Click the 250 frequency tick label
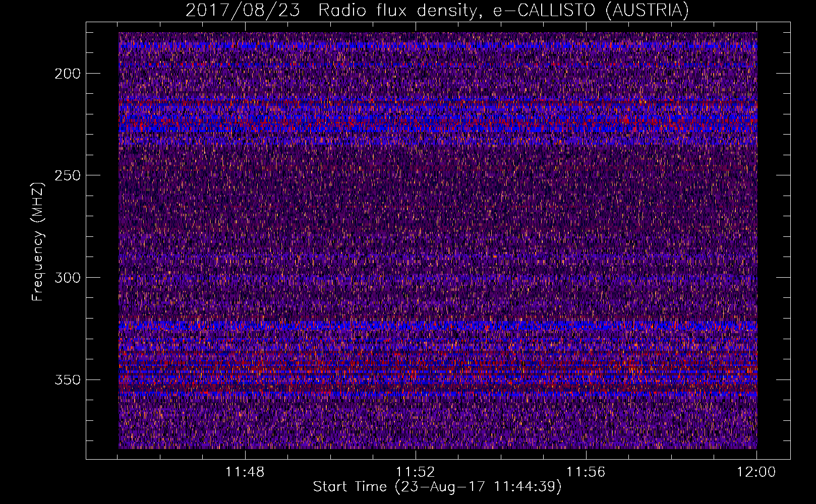Image resolution: width=816 pixels, height=504 pixels. point(68,175)
